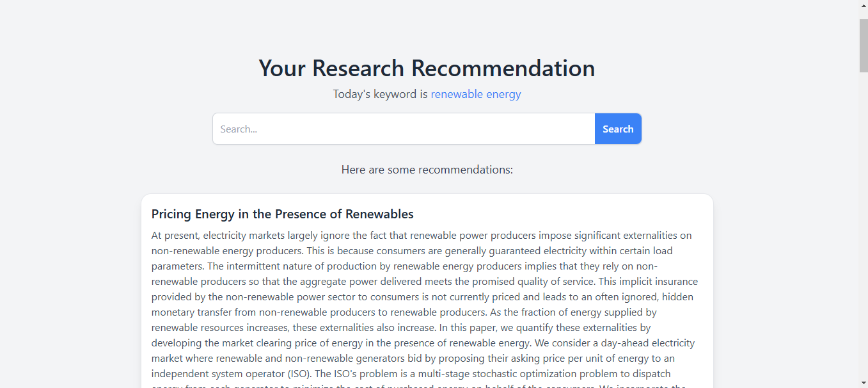Click the Search button

(x=618, y=129)
